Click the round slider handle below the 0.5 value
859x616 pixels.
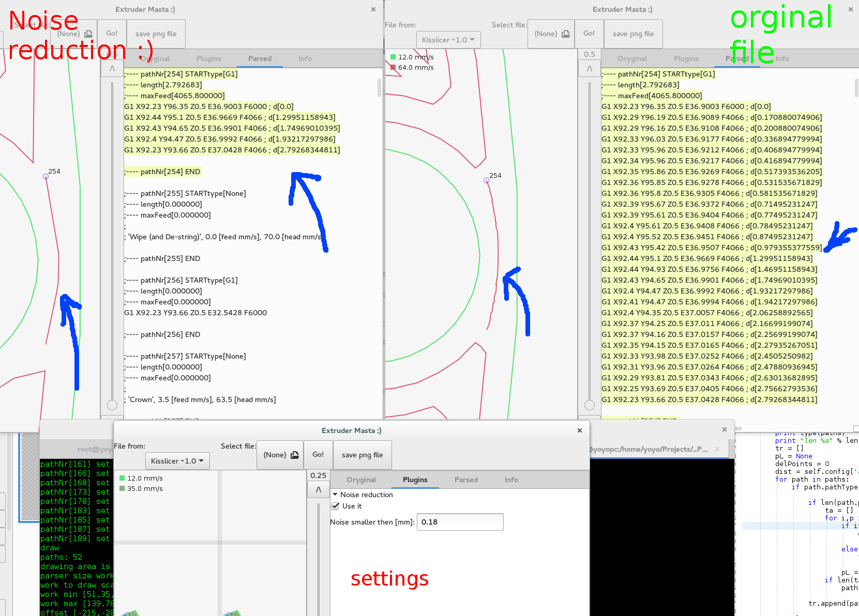[589, 405]
